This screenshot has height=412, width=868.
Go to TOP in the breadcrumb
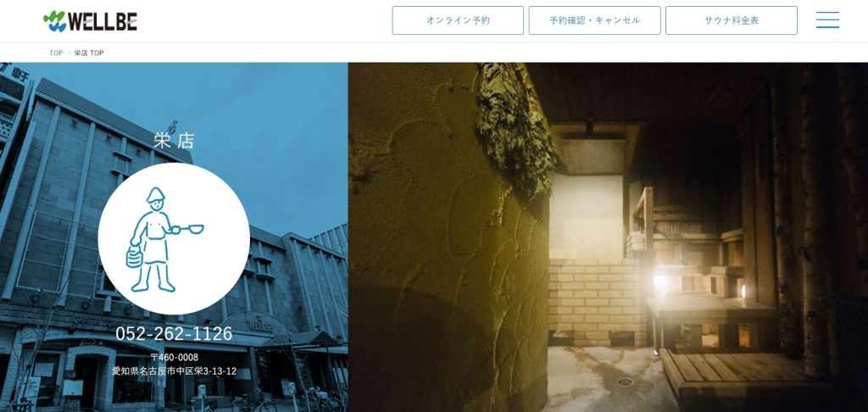click(x=56, y=53)
